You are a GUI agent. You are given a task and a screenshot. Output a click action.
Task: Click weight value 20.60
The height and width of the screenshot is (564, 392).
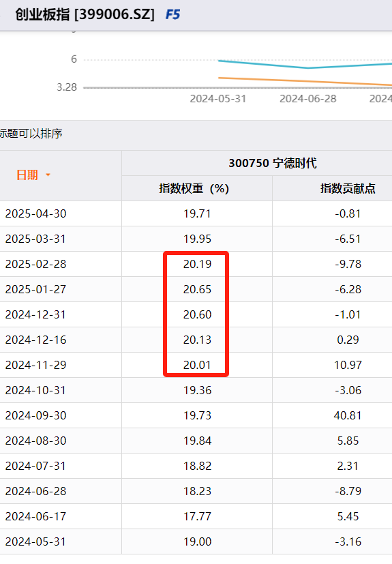click(x=197, y=314)
